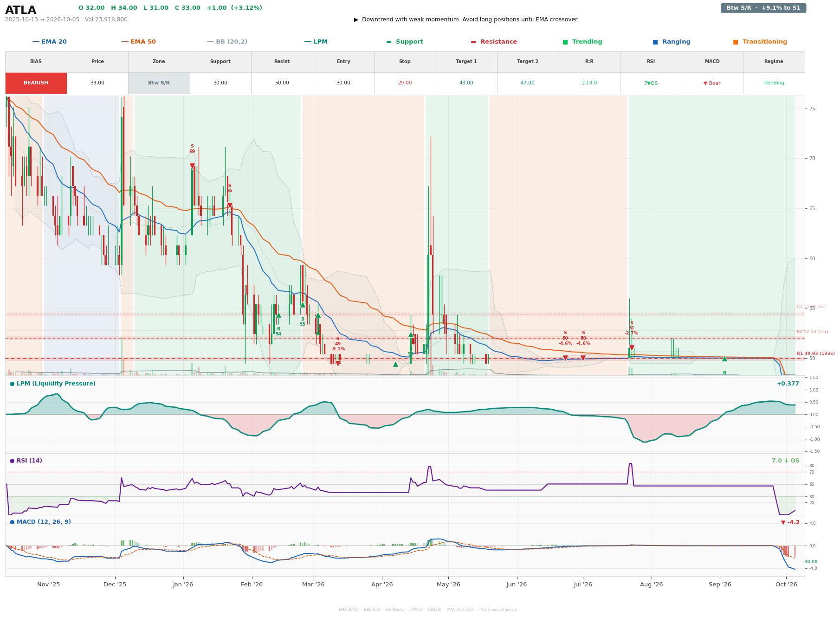Click the R1 49.93 resistance label
840x617 pixels.
pos(815,353)
